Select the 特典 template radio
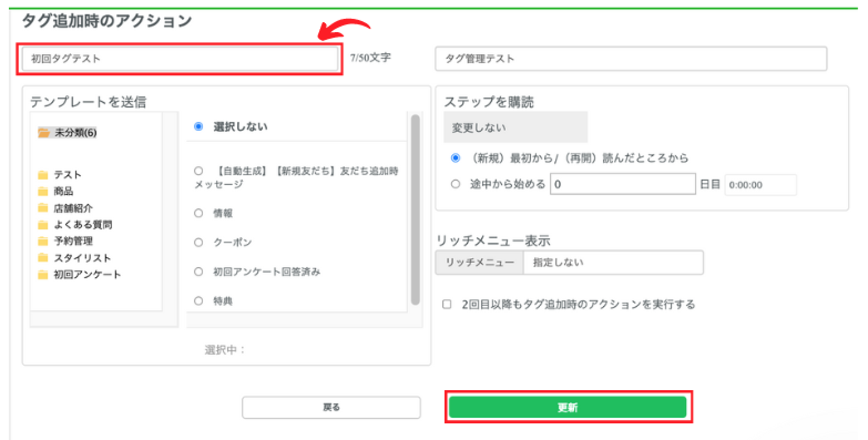This screenshot has height=440, width=868. 199,301
